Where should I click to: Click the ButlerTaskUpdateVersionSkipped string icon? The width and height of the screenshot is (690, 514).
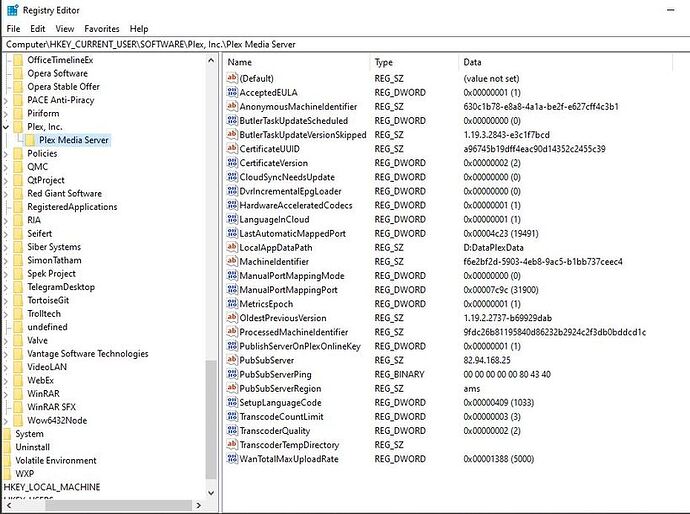(x=232, y=135)
